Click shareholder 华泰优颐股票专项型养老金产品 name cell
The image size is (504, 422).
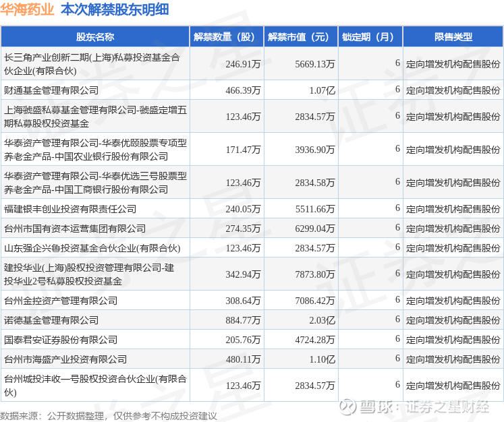[x=95, y=150]
